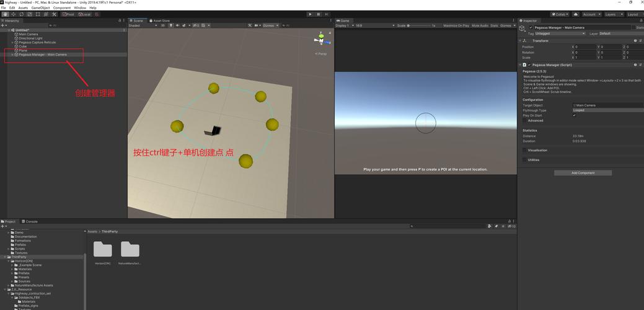
Task: Open the Shaded draw mode dropdown
Action: click(143, 25)
